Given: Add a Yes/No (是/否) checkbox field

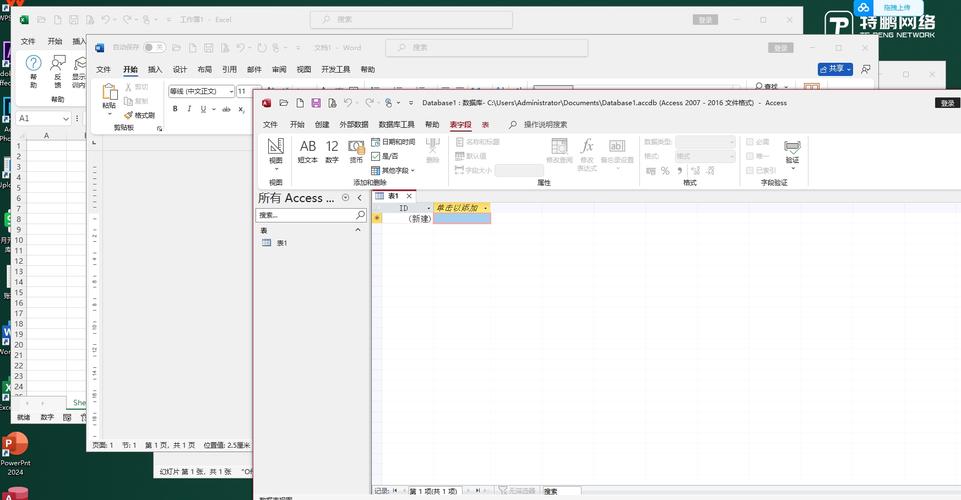Looking at the screenshot, I should point(386,156).
